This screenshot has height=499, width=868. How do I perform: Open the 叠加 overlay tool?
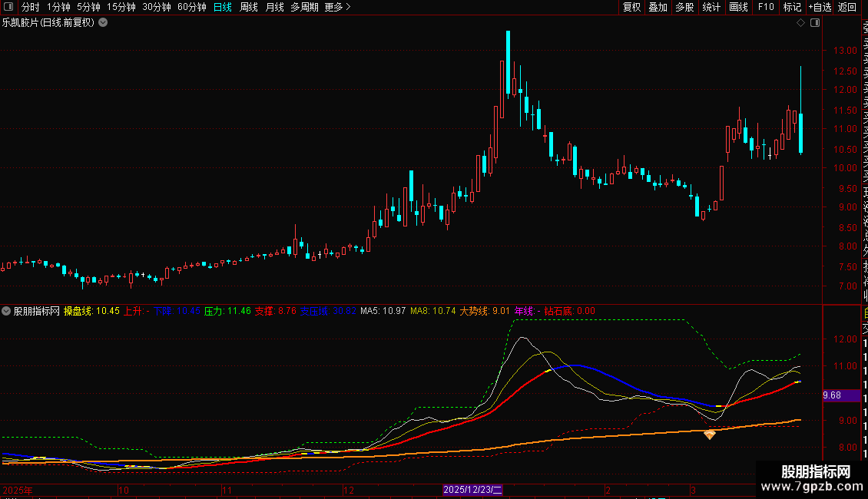658,7
